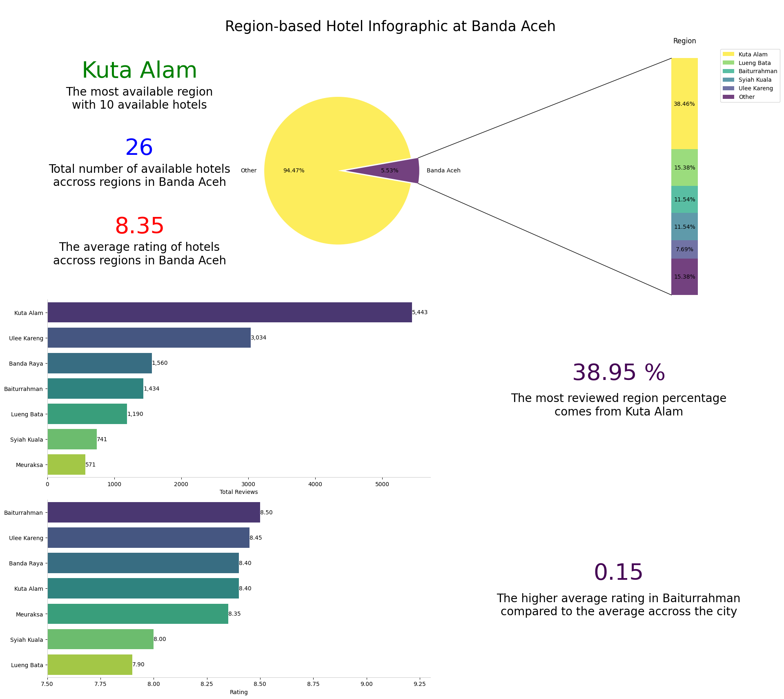Click the 38.46% yellow stacked bar segment
Image resolution: width=784 pixels, height=699 pixels.
tap(684, 103)
